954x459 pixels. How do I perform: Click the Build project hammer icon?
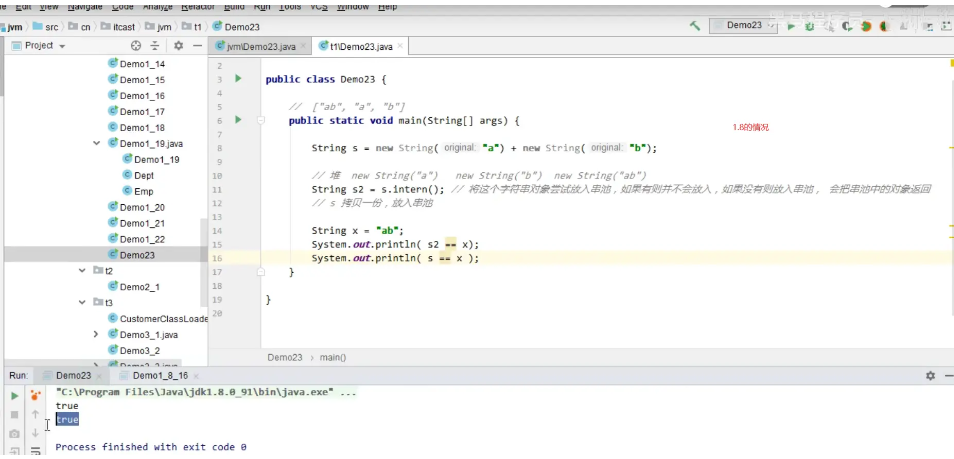[x=694, y=26]
